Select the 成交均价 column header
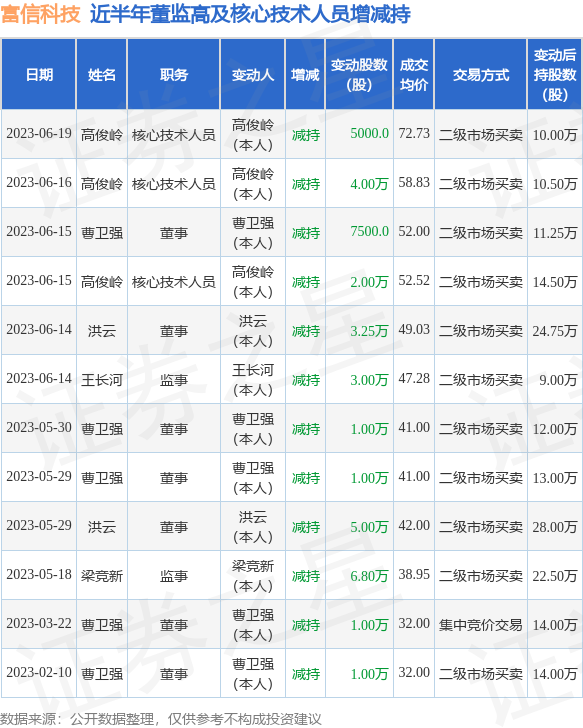 (x=414, y=74)
